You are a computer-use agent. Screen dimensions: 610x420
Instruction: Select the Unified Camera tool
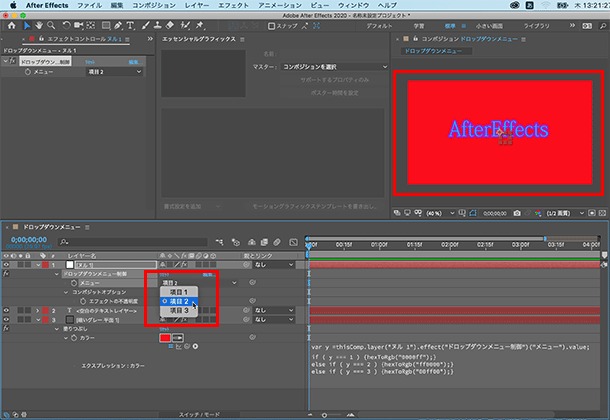(79, 26)
